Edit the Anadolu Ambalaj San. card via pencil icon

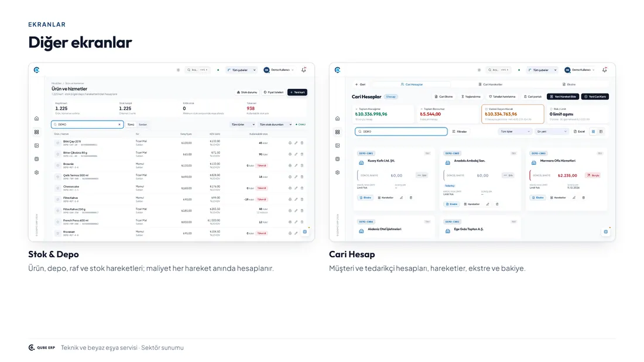[x=488, y=204]
